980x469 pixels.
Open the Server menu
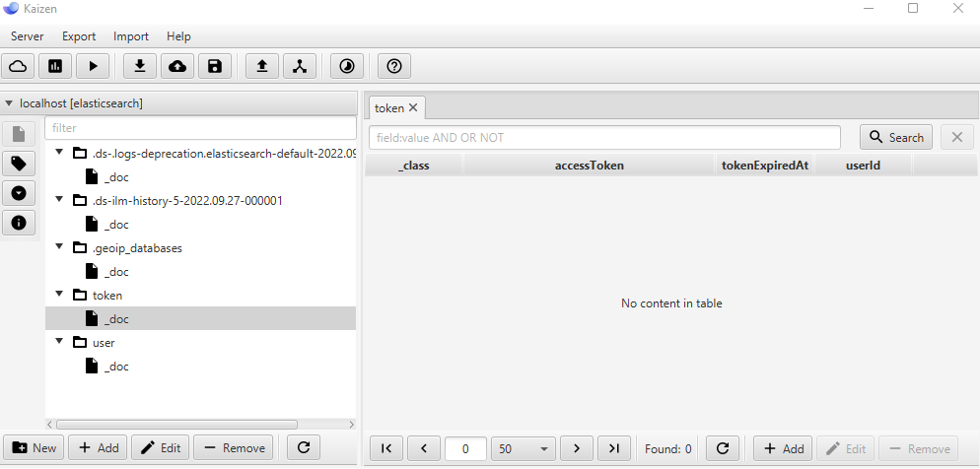pyautogui.click(x=27, y=36)
